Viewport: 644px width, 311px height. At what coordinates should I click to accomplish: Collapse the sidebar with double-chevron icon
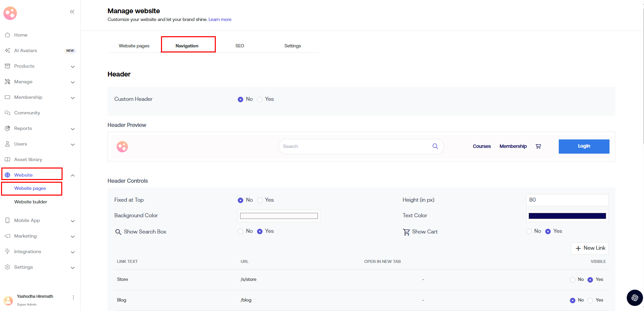72,12
